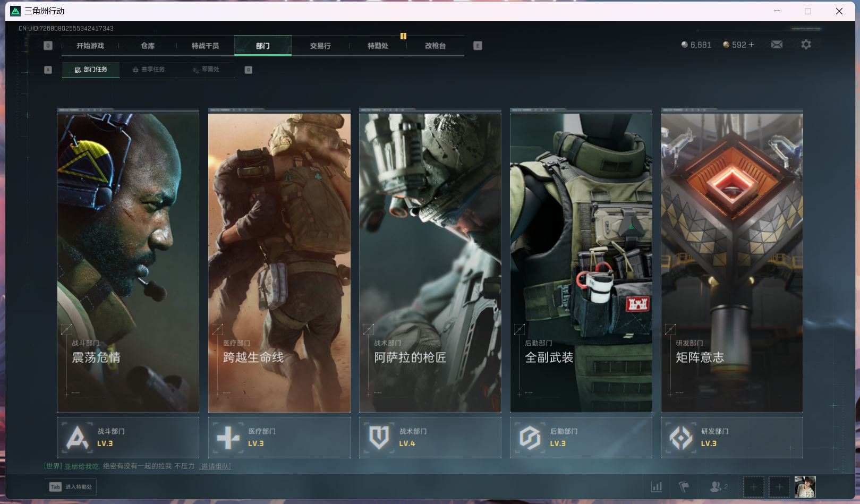Go to the 改枪台 tab
The width and height of the screenshot is (860, 504).
[435, 46]
